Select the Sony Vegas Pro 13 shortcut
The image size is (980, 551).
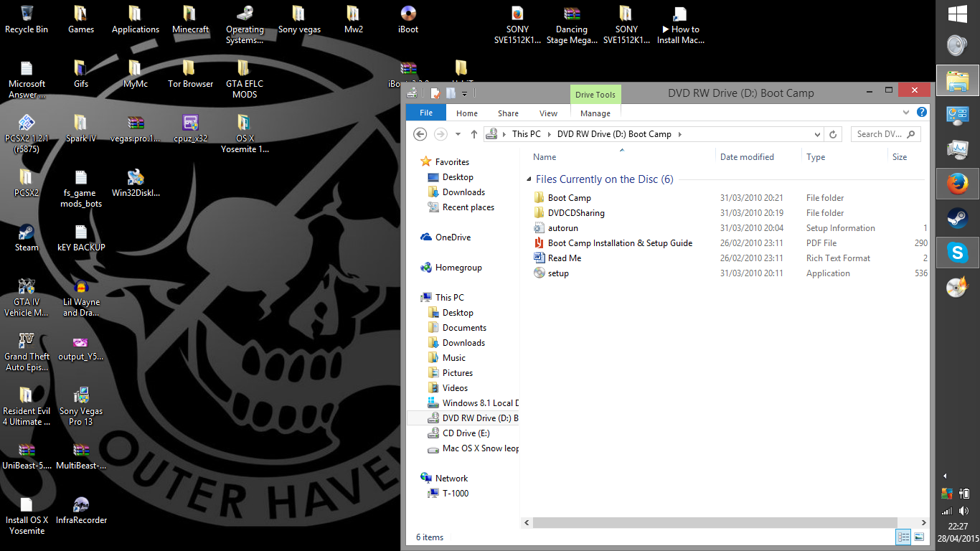pos(81,406)
